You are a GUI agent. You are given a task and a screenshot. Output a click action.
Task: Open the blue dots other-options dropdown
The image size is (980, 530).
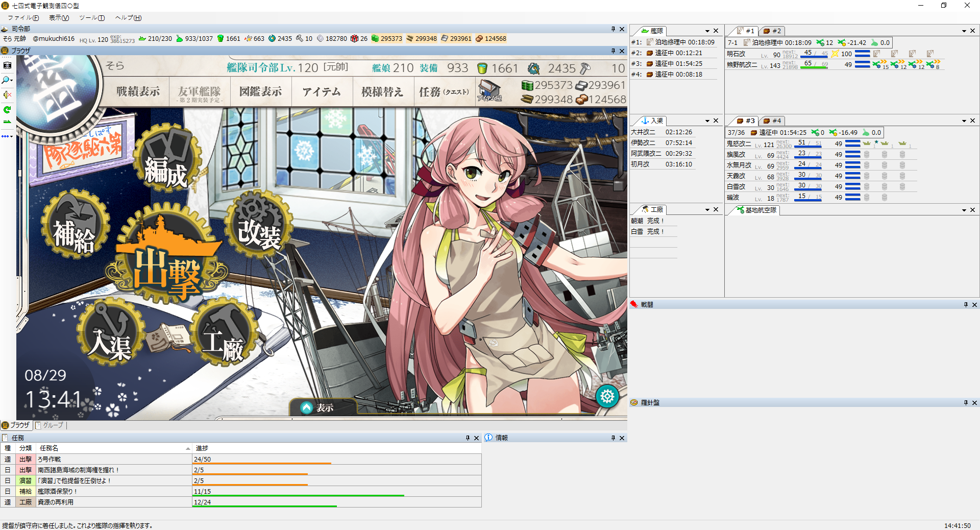[x=7, y=136]
